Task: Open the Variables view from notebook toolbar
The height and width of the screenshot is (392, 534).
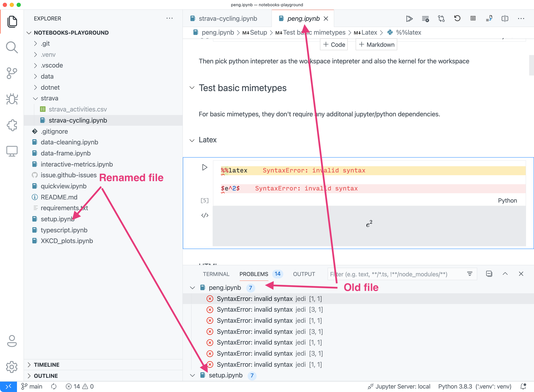Action: coord(473,18)
